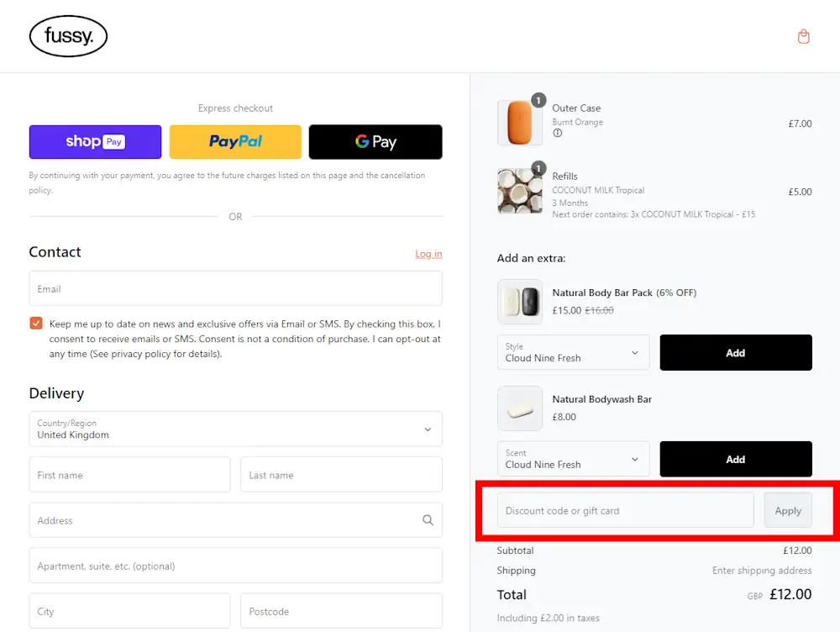Click the shopping bag cart icon

803,36
